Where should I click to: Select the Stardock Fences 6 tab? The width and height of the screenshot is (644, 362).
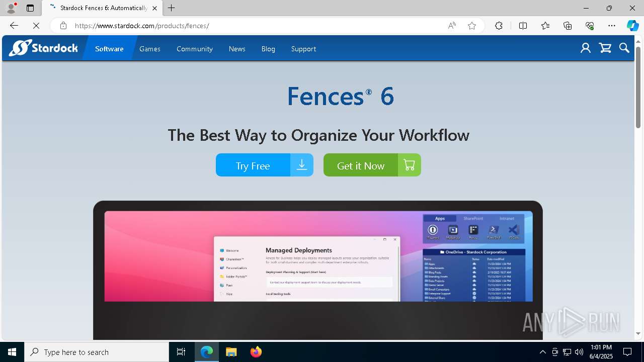103,8
